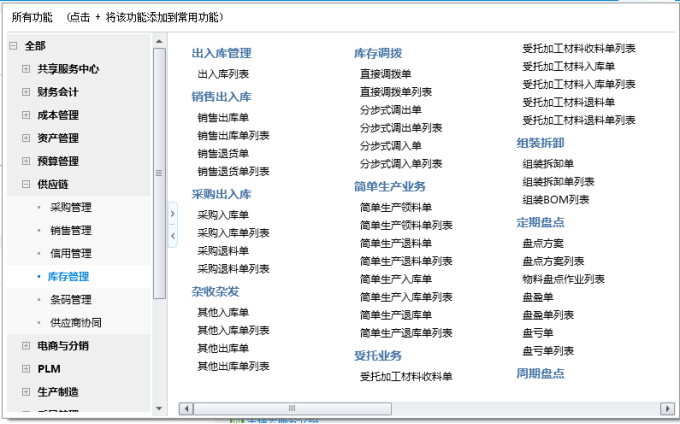Collapse the 全部 root node

click(12, 46)
